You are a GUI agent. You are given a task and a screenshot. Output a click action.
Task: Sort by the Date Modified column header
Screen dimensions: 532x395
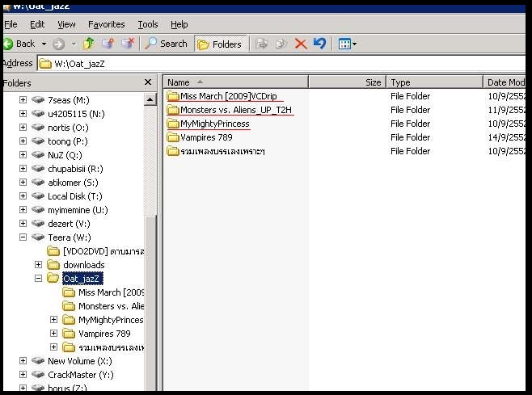coord(505,82)
